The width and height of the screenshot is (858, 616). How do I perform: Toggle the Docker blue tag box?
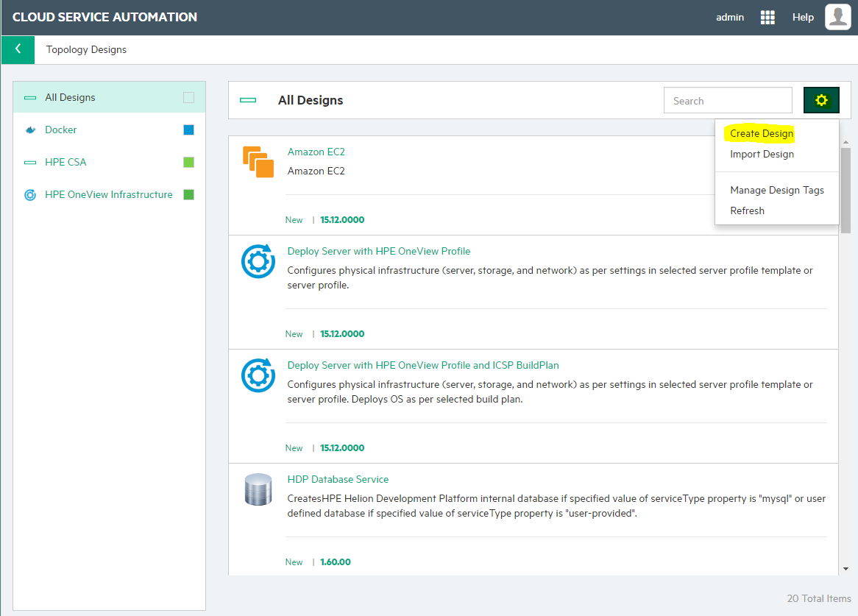tap(189, 130)
